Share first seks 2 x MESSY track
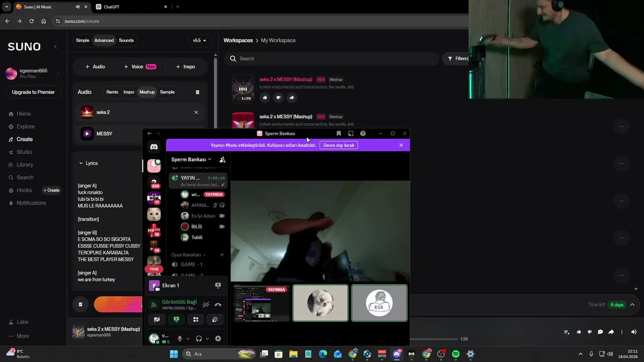644x362 pixels. (x=292, y=98)
